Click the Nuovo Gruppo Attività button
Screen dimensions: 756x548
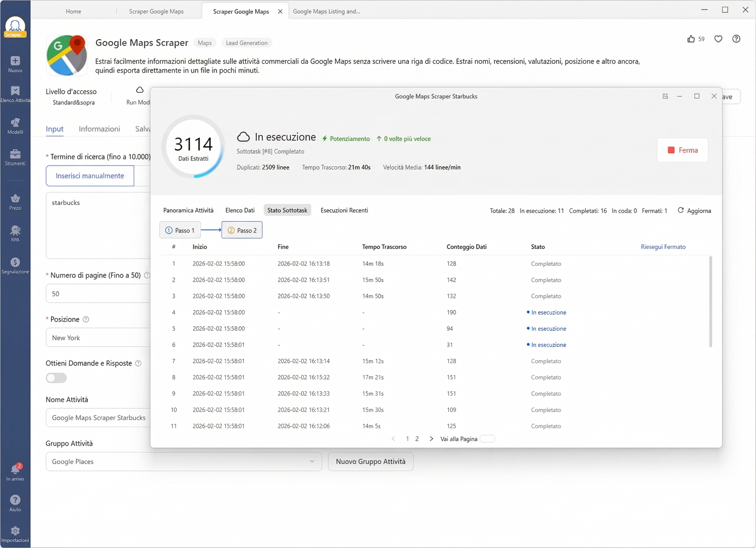pos(371,462)
